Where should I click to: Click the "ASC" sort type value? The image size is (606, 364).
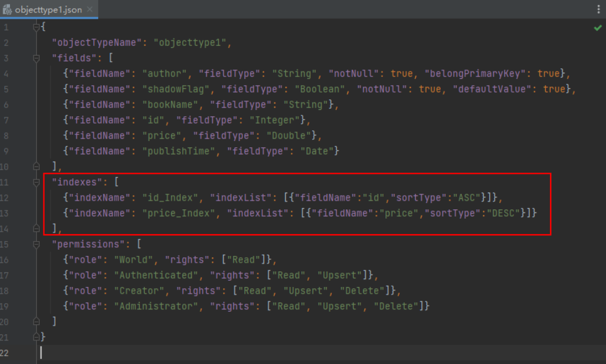point(467,198)
